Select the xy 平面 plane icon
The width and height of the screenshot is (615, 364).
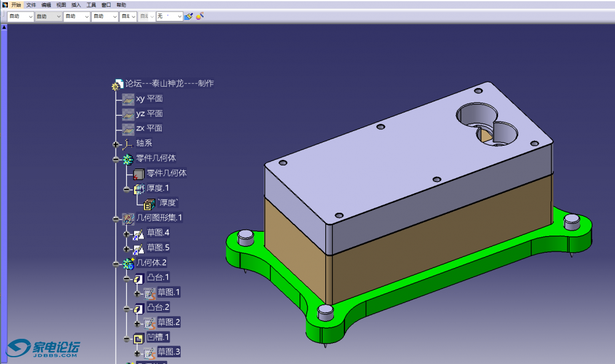[x=128, y=98]
